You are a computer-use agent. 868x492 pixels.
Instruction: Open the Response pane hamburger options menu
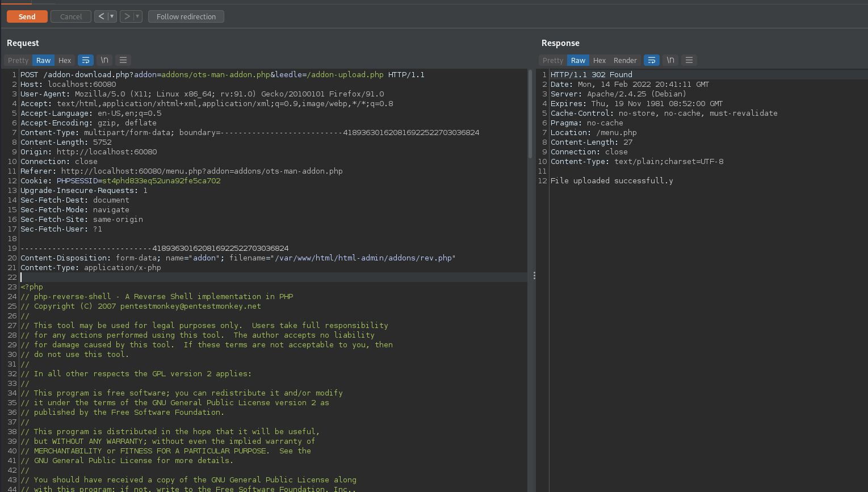[x=689, y=60]
